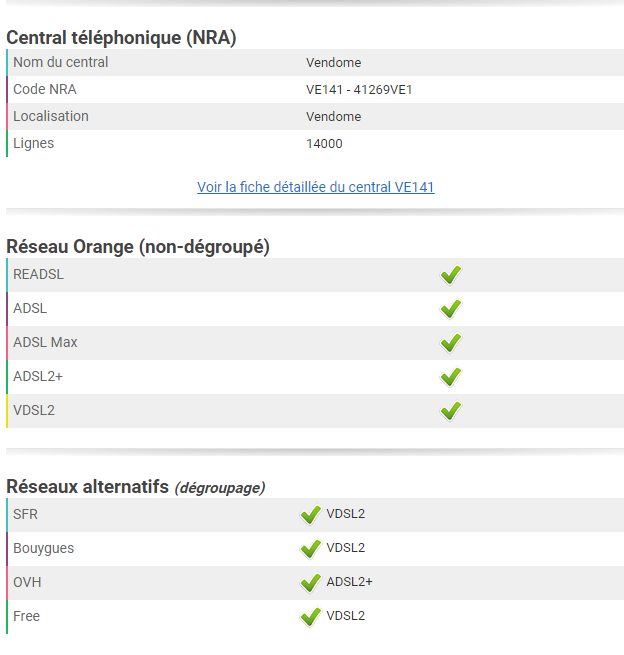Click the Réseau Orange (non-dégroupé) heading

point(138,246)
